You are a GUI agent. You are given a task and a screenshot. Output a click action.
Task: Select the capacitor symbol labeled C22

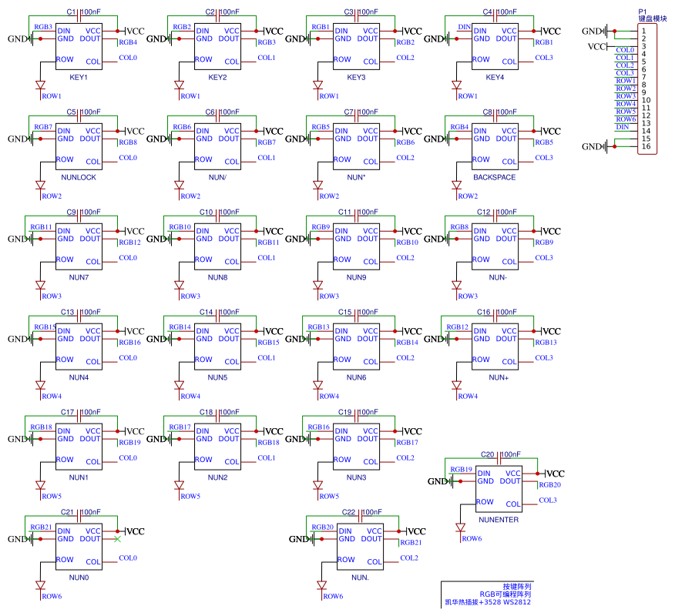point(360,512)
